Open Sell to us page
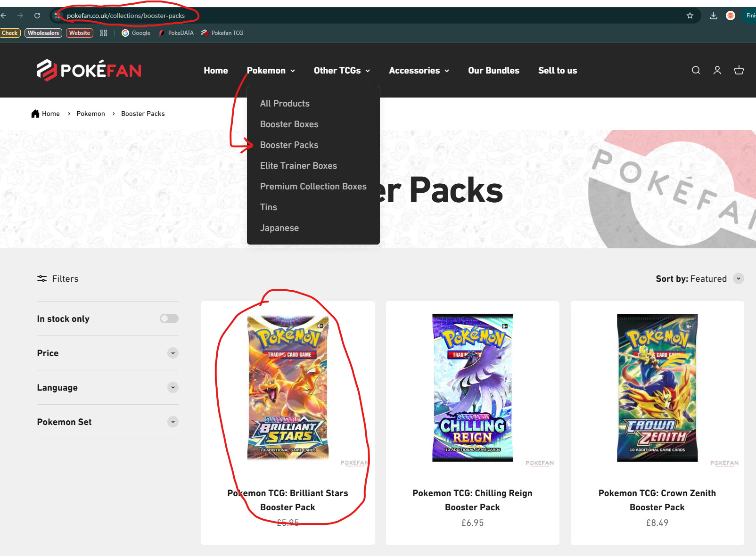Screen dimensions: 756x556 (x=558, y=70)
